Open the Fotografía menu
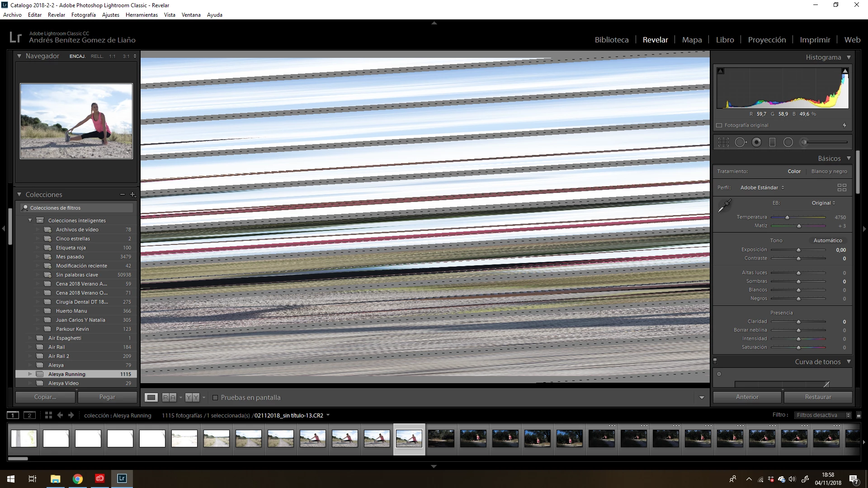The image size is (868, 488). coord(83,15)
